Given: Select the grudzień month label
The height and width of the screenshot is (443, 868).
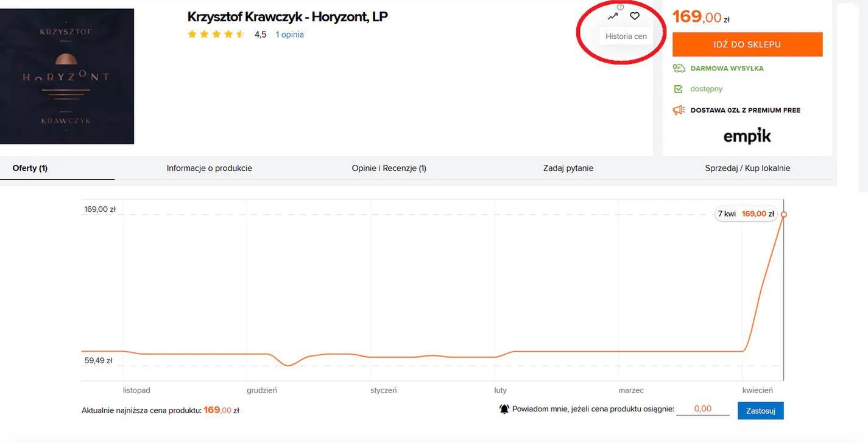Looking at the screenshot, I should click(x=262, y=390).
